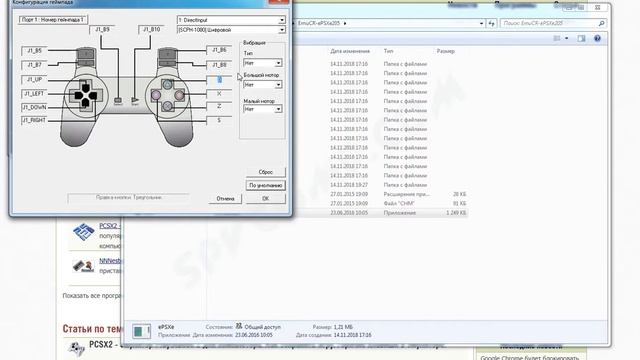640x360 pixels.
Task: Click the Показать все програ... link
Action: pos(92,296)
